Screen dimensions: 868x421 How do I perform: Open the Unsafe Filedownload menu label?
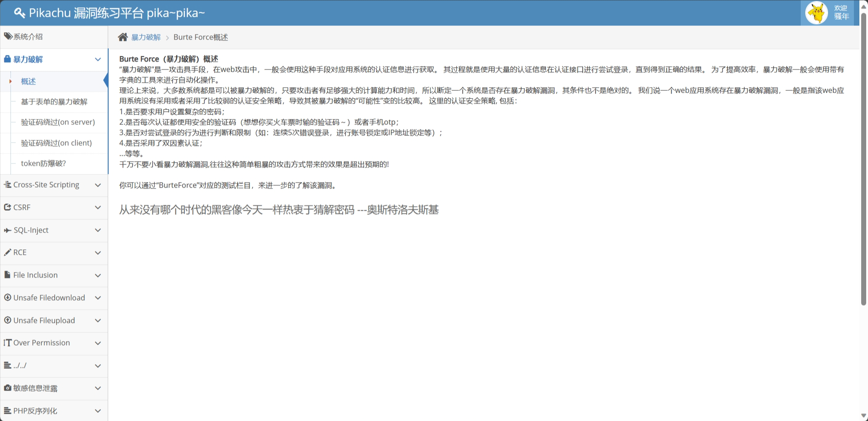(x=49, y=297)
